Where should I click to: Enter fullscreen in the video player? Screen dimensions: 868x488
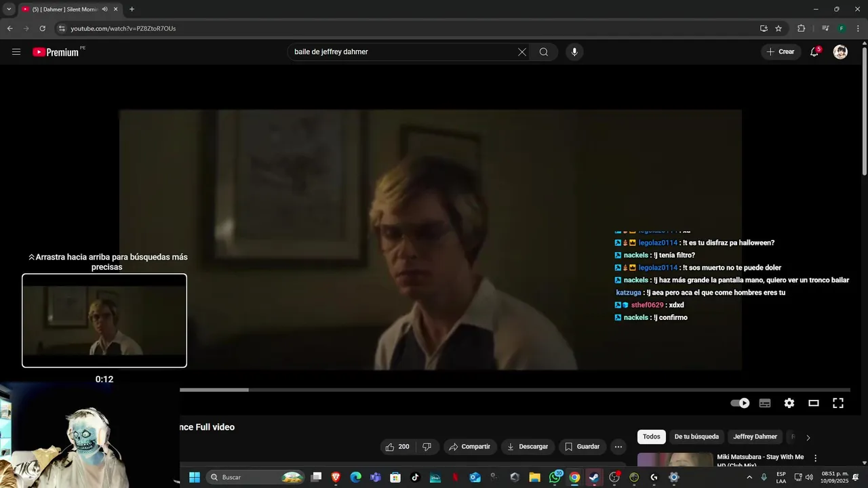838,403
